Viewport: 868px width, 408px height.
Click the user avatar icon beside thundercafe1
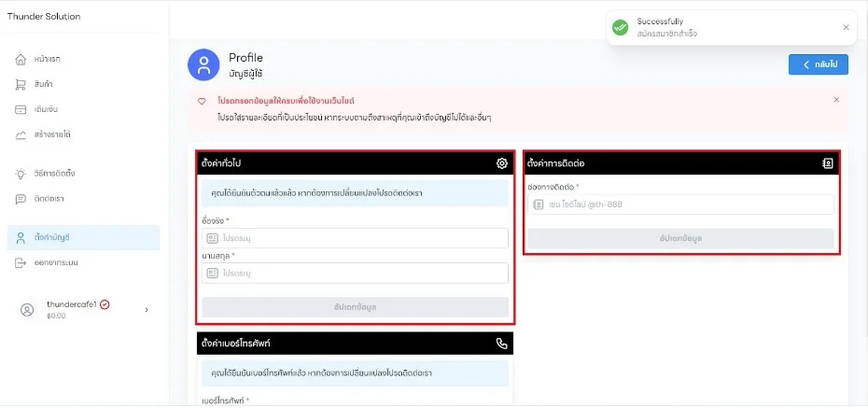click(x=27, y=310)
